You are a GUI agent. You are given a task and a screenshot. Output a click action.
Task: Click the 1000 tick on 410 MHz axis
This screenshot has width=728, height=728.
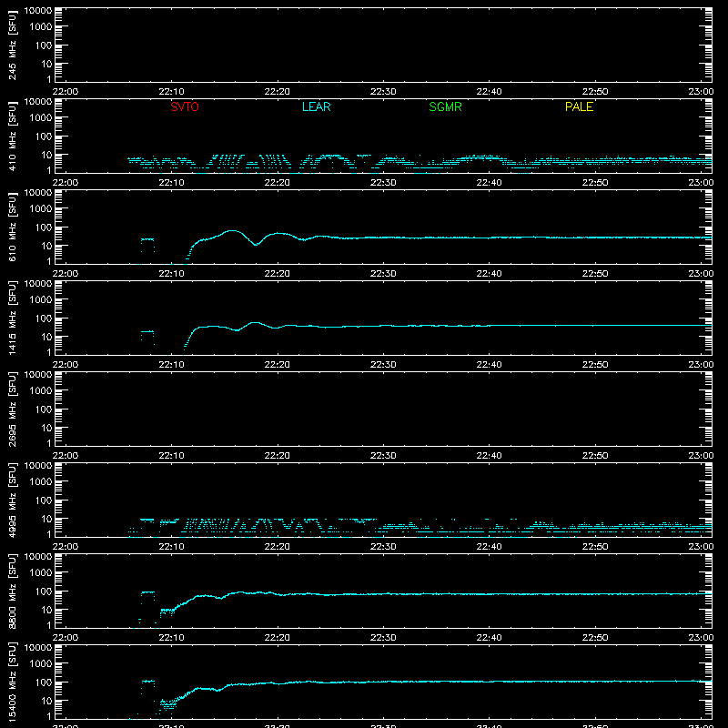41,117
